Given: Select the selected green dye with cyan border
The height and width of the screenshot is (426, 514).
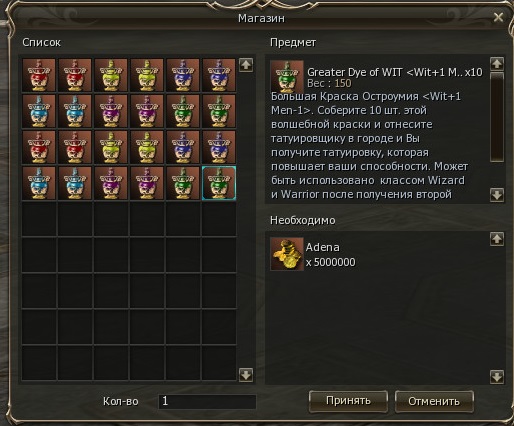Looking at the screenshot, I should coord(219,183).
